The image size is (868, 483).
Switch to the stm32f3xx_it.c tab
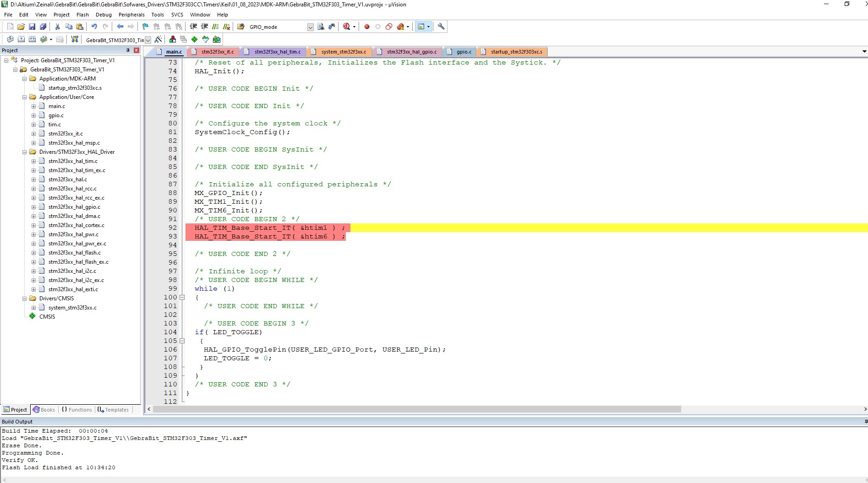coord(213,52)
